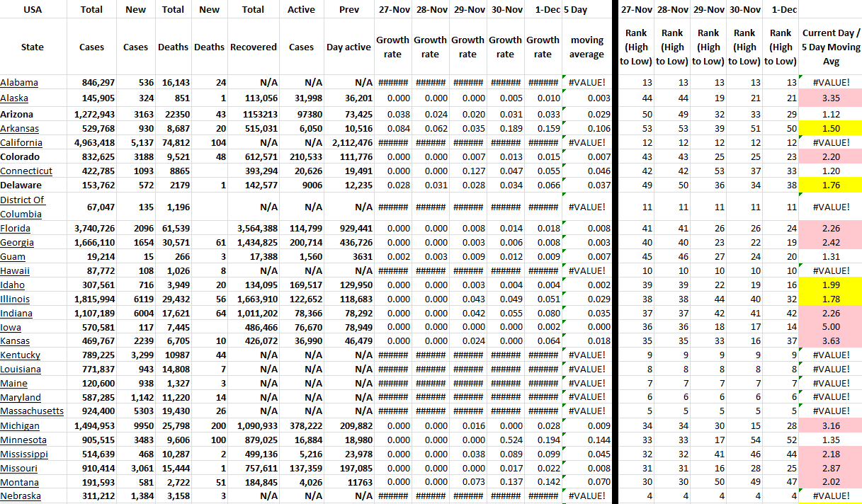The width and height of the screenshot is (862, 504).
Task: Select the pink 5.00 cell for Iowa
Action: (830, 327)
